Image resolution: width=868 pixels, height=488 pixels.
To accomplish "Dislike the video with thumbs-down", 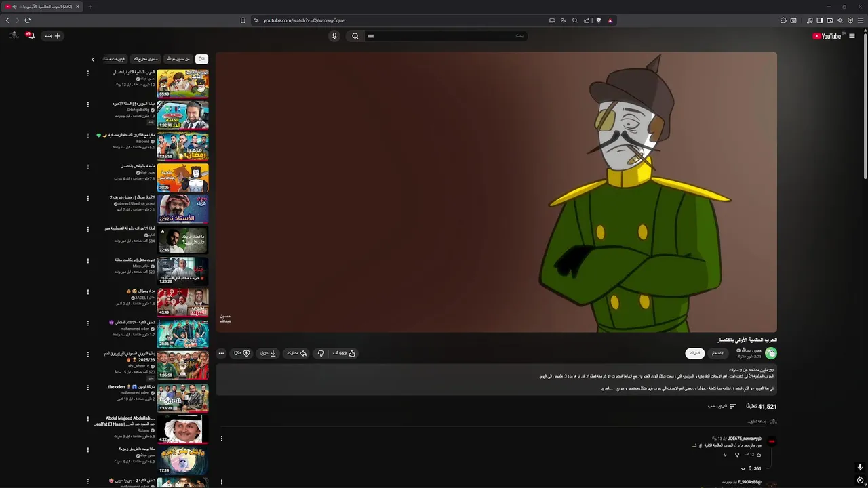I will coord(321,353).
